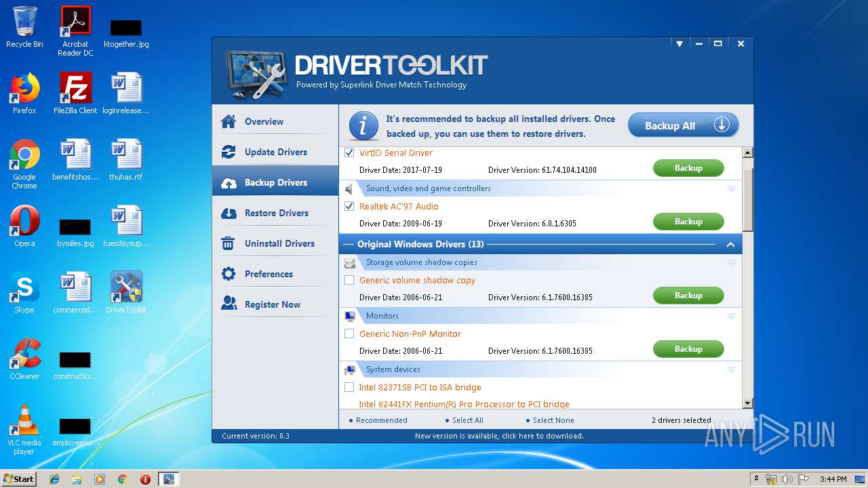Open Firefox desktop icon

point(24,94)
